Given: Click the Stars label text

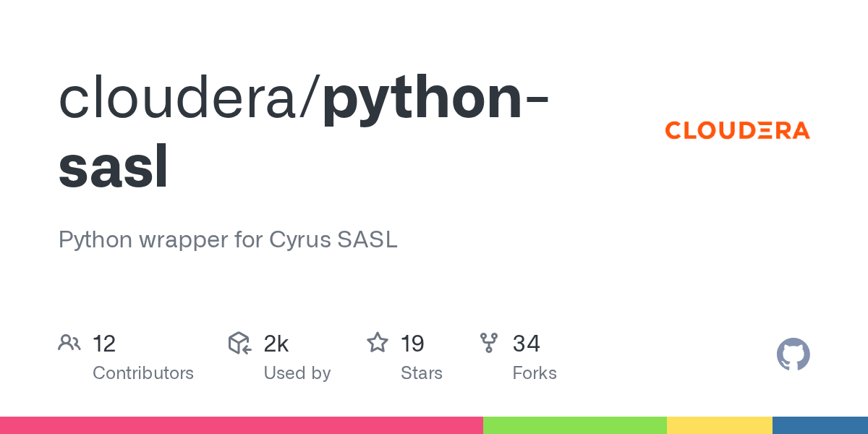Looking at the screenshot, I should click(422, 373).
